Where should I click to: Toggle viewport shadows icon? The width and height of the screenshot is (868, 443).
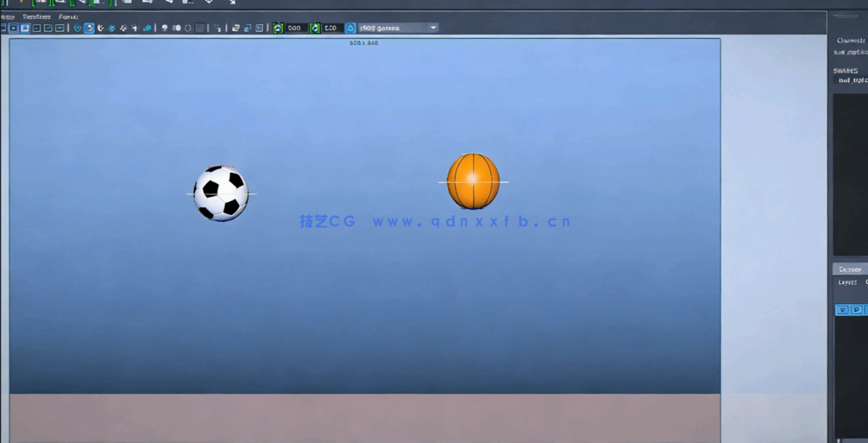pos(147,28)
